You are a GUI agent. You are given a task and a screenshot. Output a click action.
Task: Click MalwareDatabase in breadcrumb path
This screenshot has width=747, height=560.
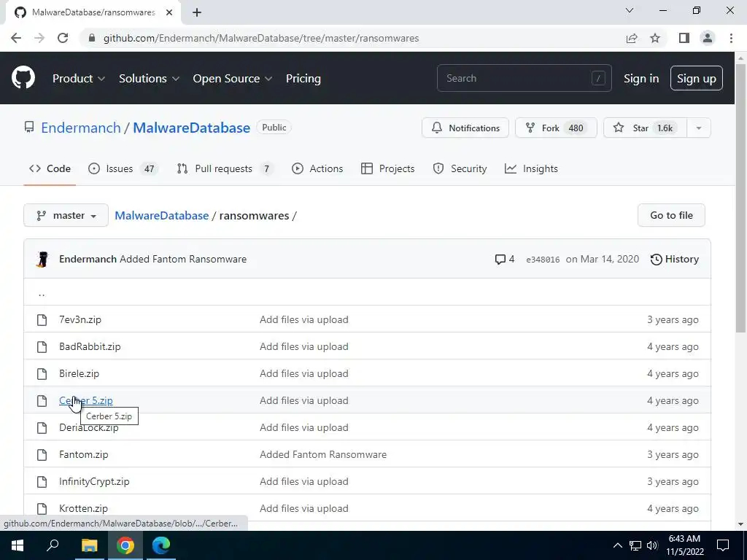161,215
